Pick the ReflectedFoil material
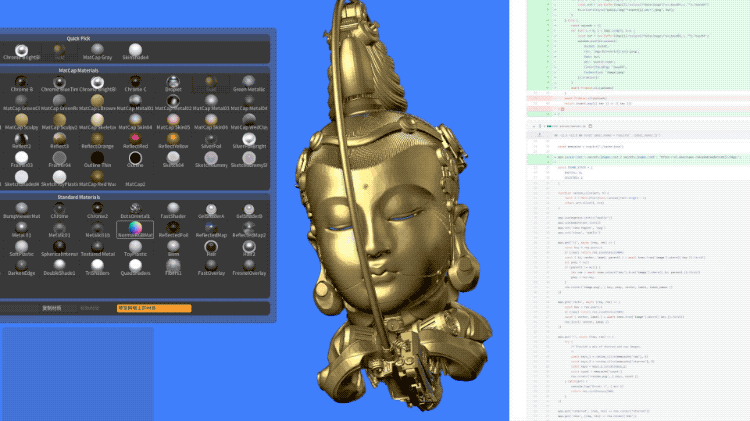Screen dimensions: 750x421 point(173,230)
